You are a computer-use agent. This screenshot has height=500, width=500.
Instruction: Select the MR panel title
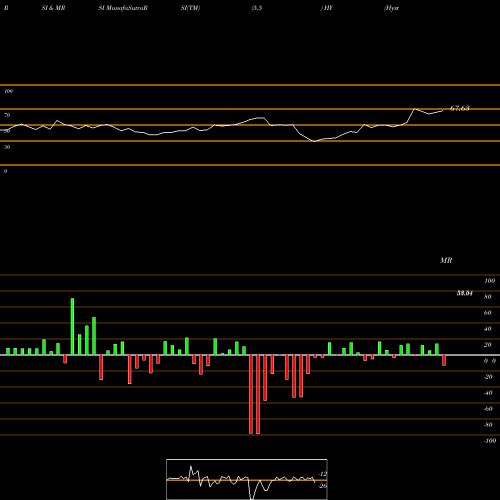(x=446, y=260)
